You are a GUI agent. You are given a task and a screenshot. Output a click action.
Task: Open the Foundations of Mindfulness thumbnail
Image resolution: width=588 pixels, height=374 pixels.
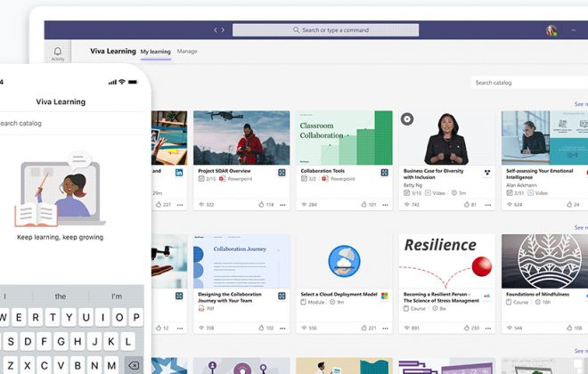[x=545, y=261]
